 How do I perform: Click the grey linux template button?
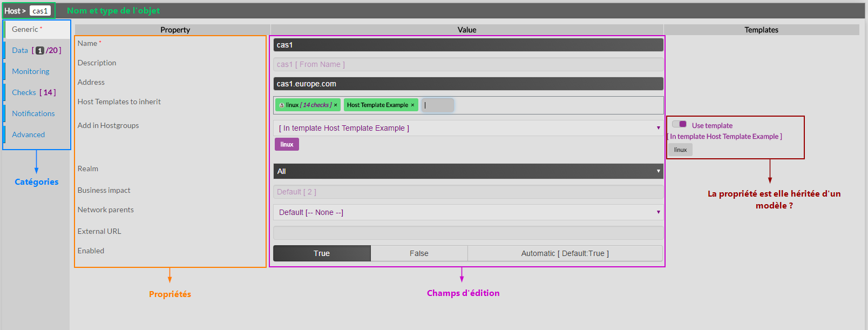(680, 150)
